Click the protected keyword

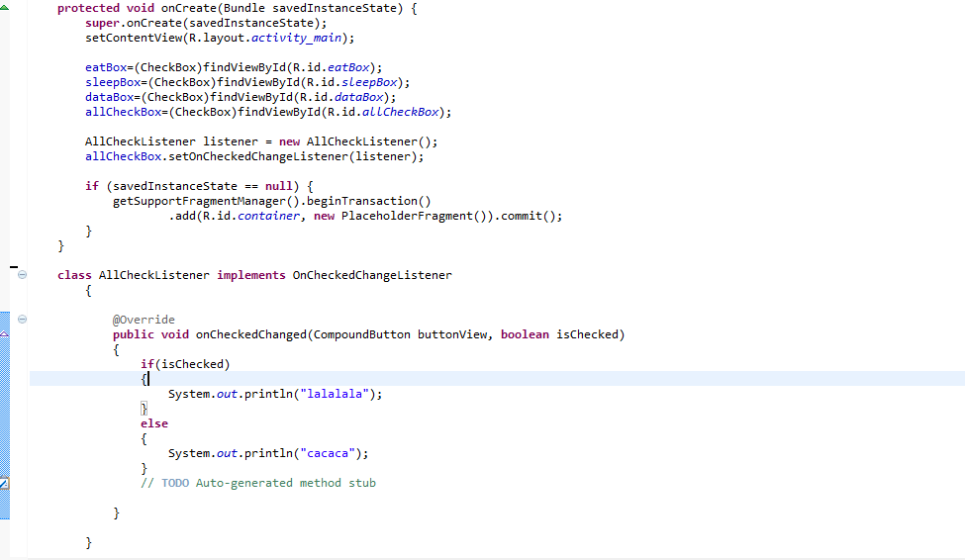click(x=88, y=9)
